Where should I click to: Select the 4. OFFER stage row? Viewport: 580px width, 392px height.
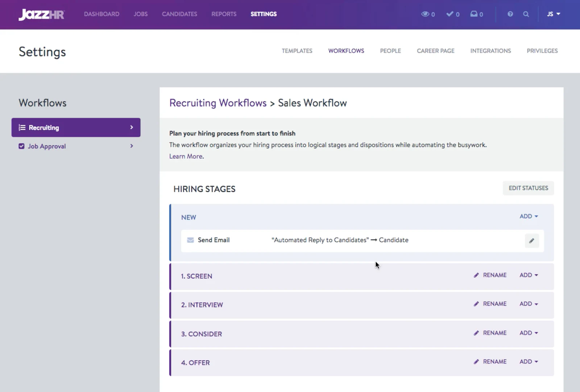coord(361,363)
